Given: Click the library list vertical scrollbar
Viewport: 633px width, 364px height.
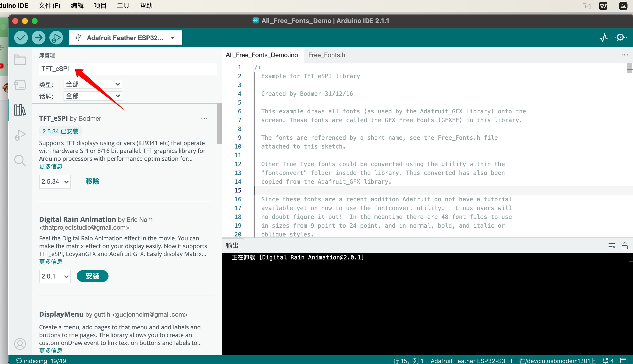Looking at the screenshot, I should click(x=219, y=124).
